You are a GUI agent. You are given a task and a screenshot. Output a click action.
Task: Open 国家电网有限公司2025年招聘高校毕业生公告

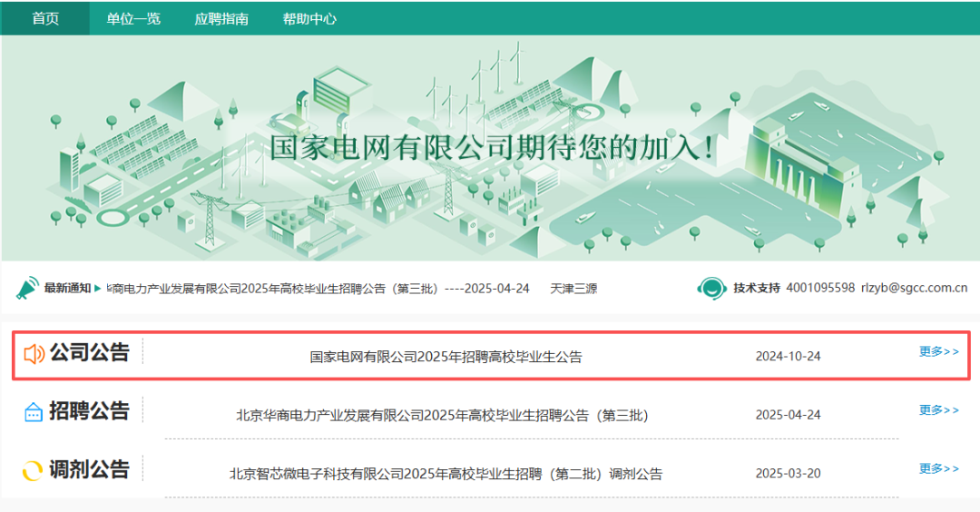pos(446,357)
